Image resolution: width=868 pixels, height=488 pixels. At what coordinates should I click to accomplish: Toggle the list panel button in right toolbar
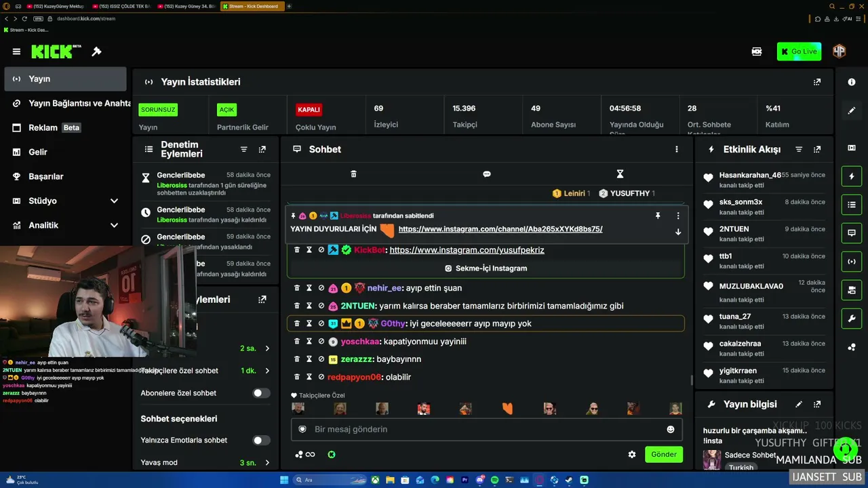pyautogui.click(x=852, y=205)
